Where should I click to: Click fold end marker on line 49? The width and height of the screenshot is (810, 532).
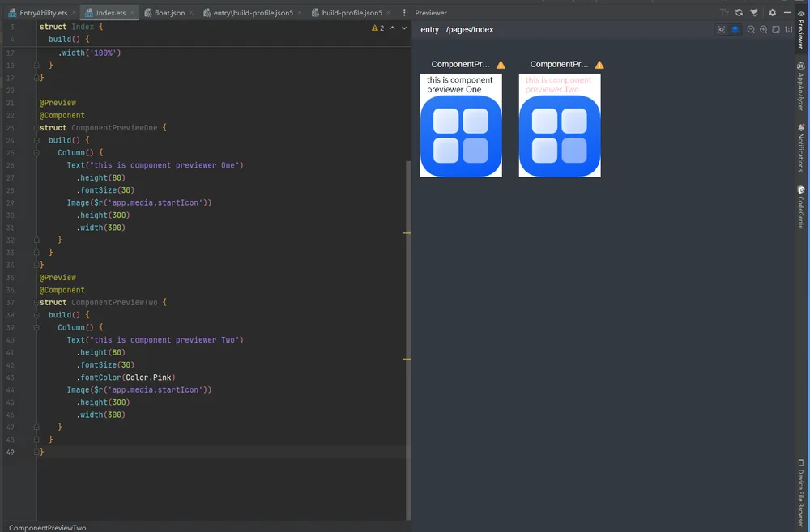click(36, 453)
